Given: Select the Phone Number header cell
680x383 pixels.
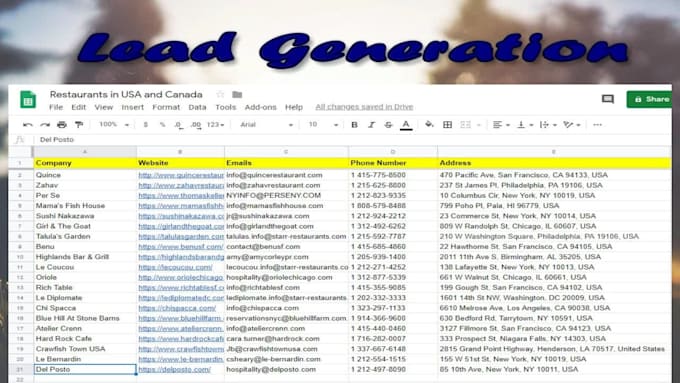Looking at the screenshot, I should pos(392,163).
